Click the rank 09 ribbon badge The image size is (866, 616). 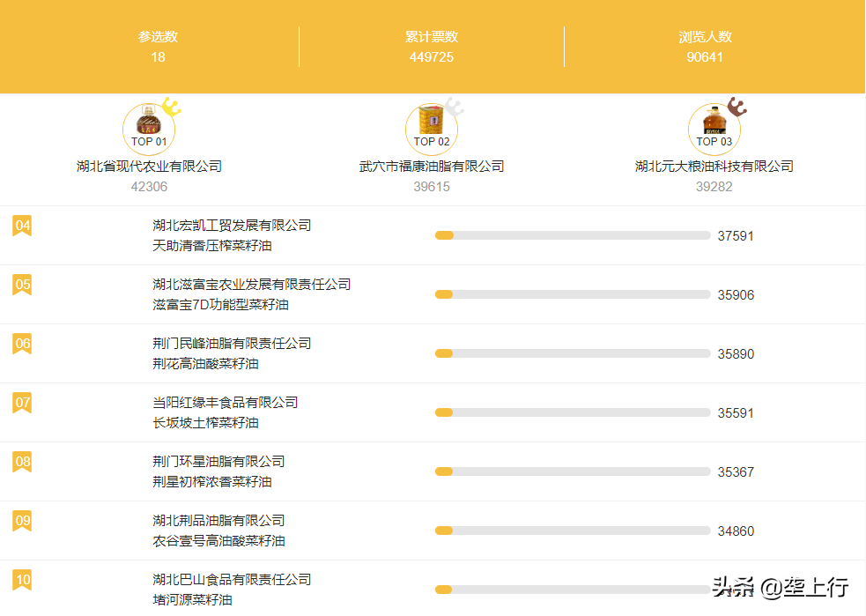(x=22, y=521)
